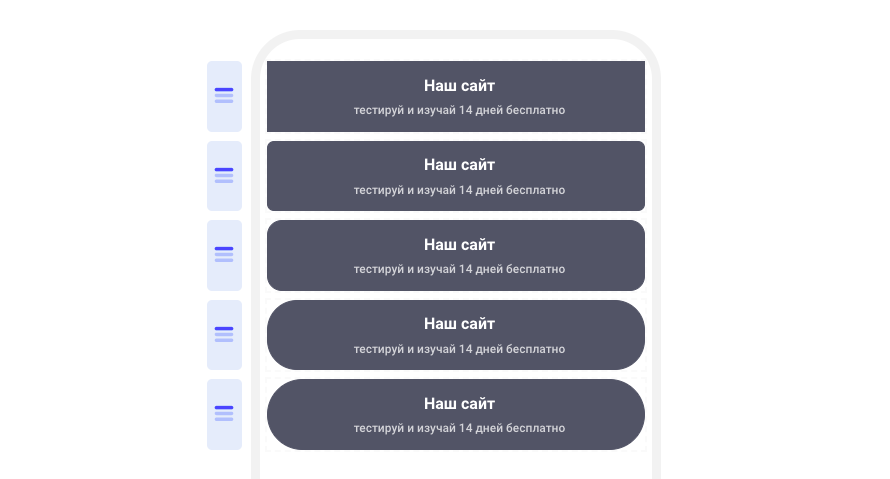Click the third "Наш сайт" button in the list
This screenshot has height=479, width=890.
tap(456, 255)
